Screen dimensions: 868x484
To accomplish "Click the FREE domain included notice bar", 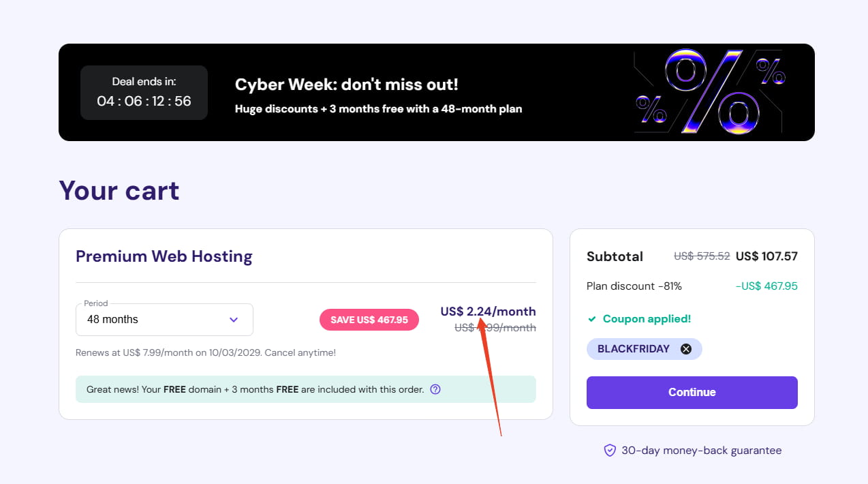I will tap(305, 389).
